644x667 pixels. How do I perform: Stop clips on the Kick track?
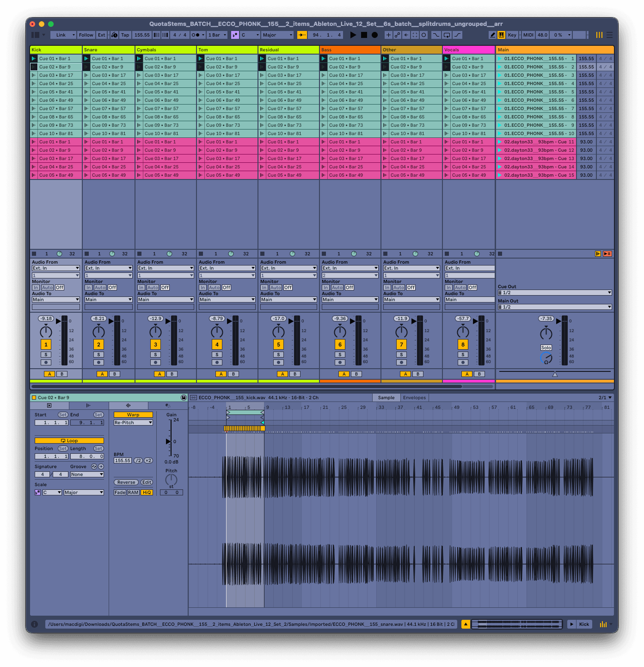(x=34, y=254)
